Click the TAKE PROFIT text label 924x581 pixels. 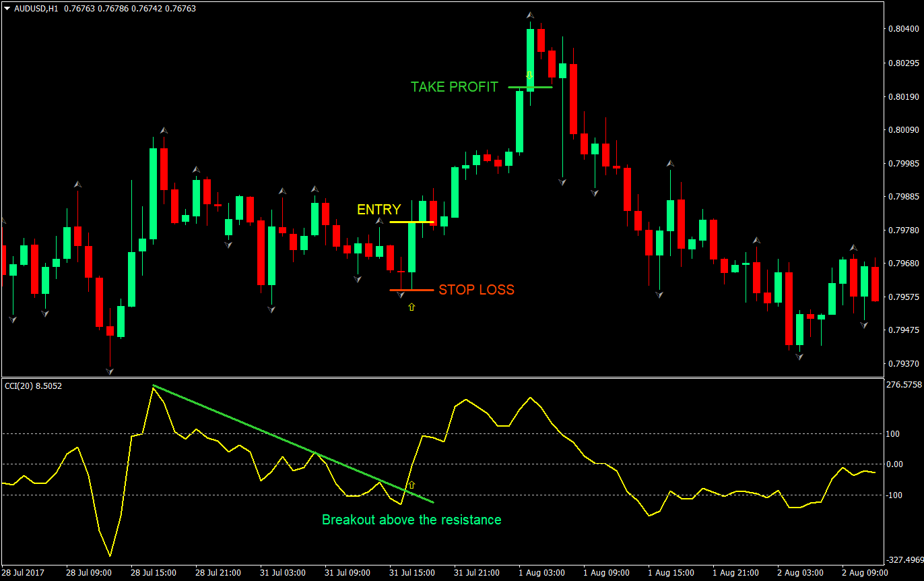[x=455, y=87]
